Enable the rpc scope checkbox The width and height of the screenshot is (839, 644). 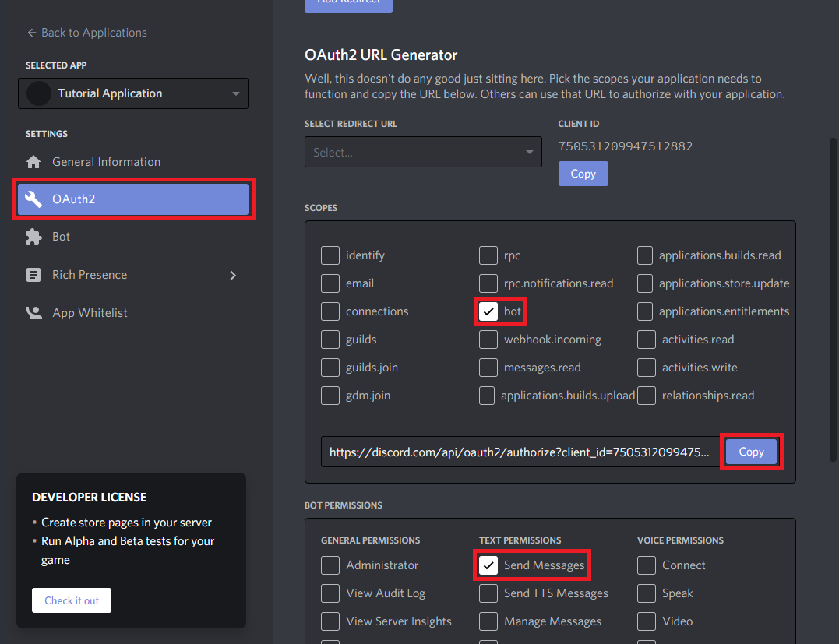(x=488, y=255)
